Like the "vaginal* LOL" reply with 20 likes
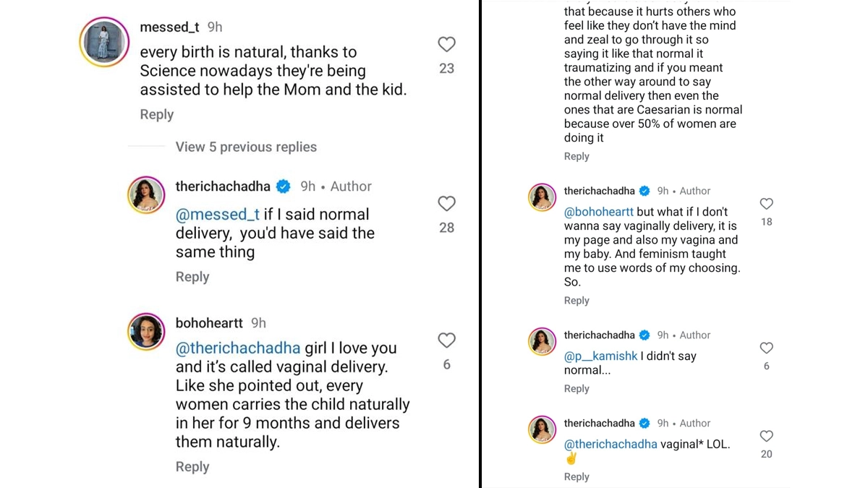The height and width of the screenshot is (488, 868). pyautogui.click(x=767, y=436)
